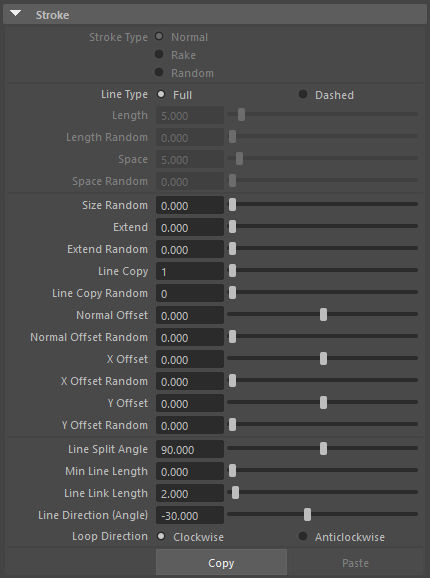Image resolution: width=430 pixels, height=578 pixels.
Task: Click the Min Line Length field
Action: tap(190, 471)
